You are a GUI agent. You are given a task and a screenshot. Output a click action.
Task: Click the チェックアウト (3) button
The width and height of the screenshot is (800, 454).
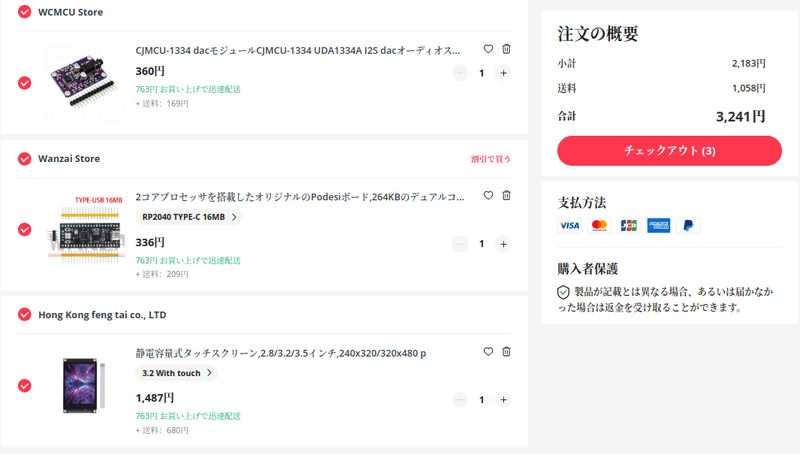(669, 150)
